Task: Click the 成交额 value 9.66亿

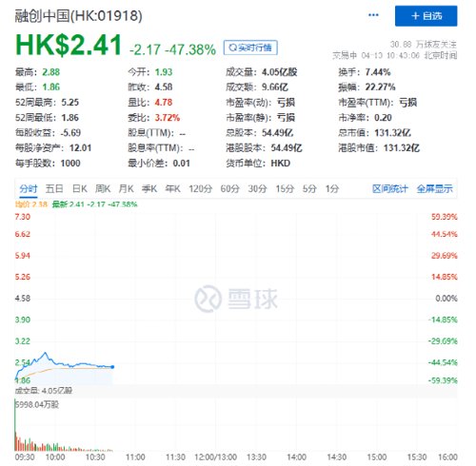Action: click(x=275, y=87)
